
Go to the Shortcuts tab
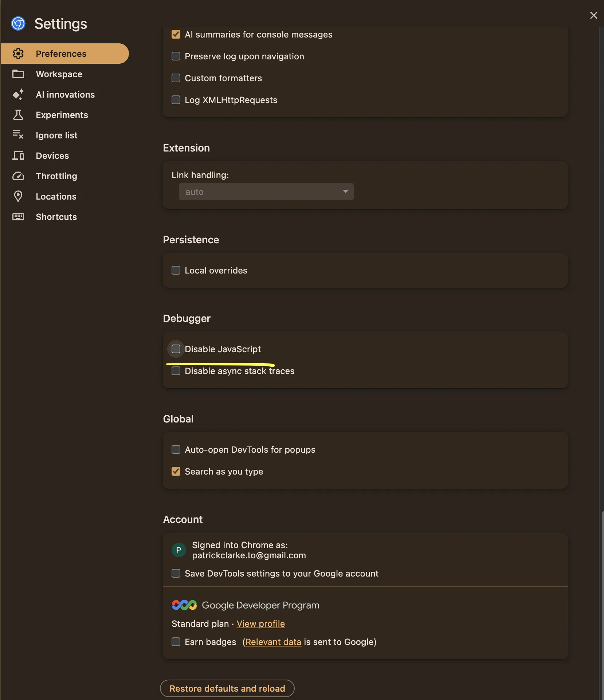coord(65,217)
